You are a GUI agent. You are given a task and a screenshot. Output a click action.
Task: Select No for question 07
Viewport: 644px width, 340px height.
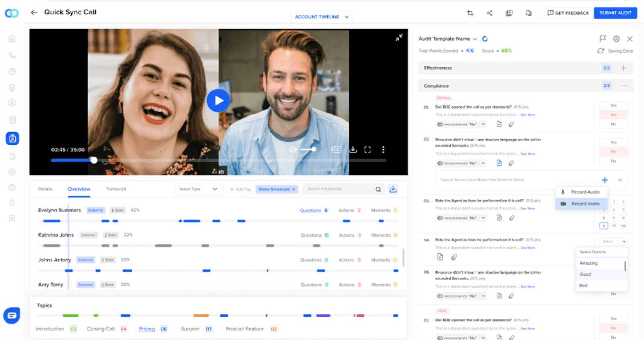click(x=613, y=328)
